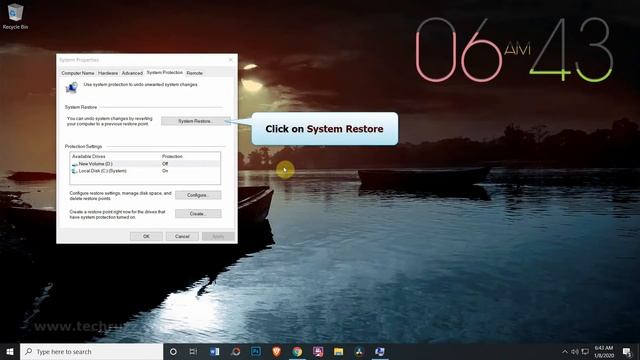The width and height of the screenshot is (640, 360).
Task: Launch Microsoft Word from the taskbar
Action: [x=215, y=351]
